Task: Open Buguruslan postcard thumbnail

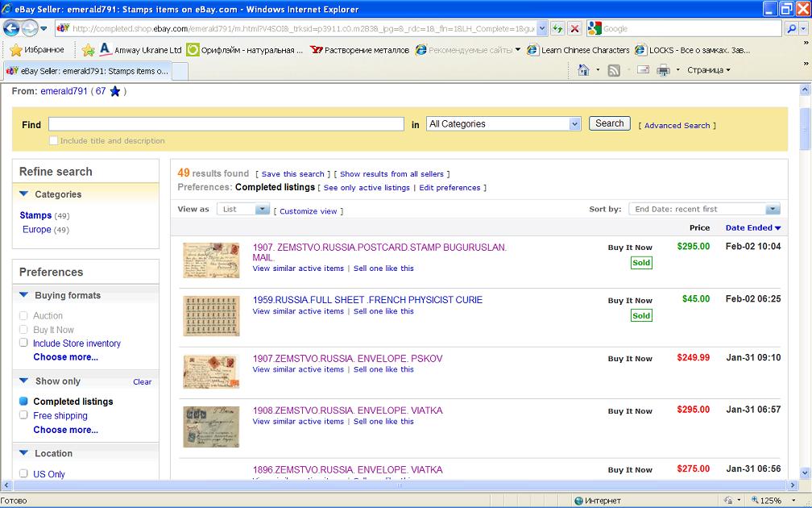Action: [x=211, y=260]
